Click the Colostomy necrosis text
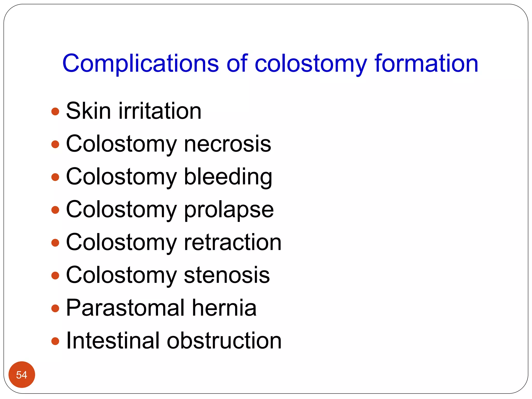Image resolution: width=532 pixels, height=399 pixels. point(169,144)
